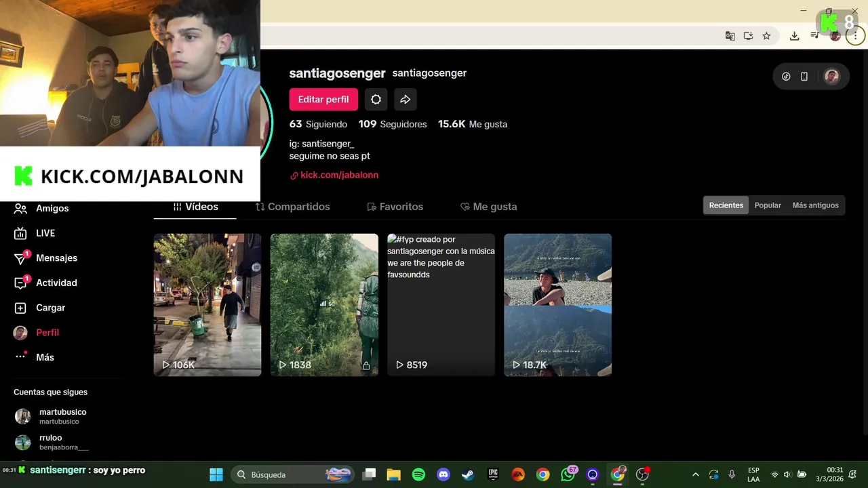Open Task View on the taskbar

pyautogui.click(x=369, y=474)
